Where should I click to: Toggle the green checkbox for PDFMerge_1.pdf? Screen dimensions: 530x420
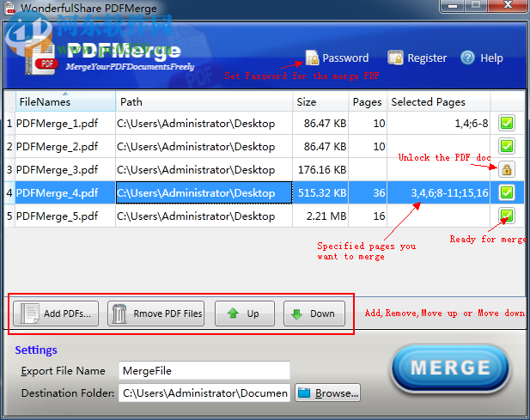point(507,123)
